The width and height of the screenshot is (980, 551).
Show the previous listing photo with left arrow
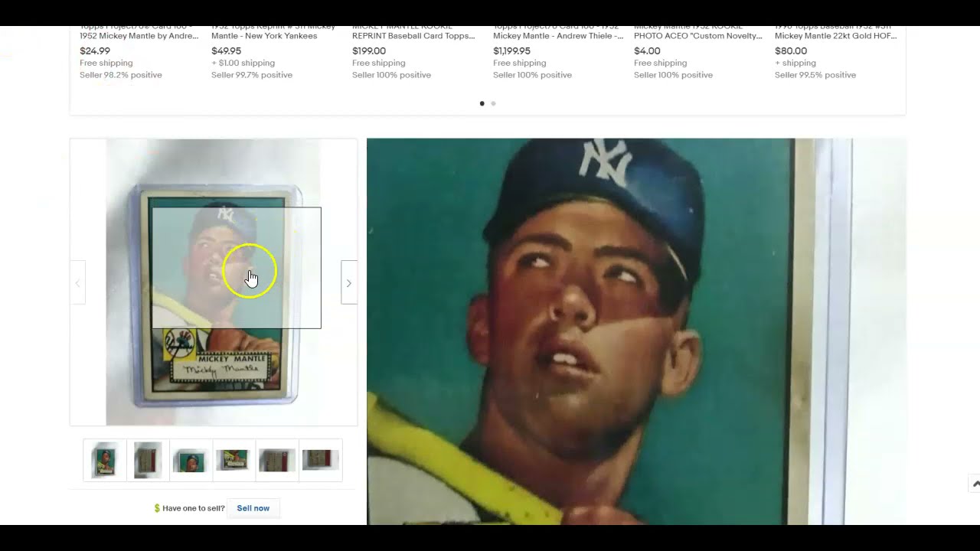[77, 283]
